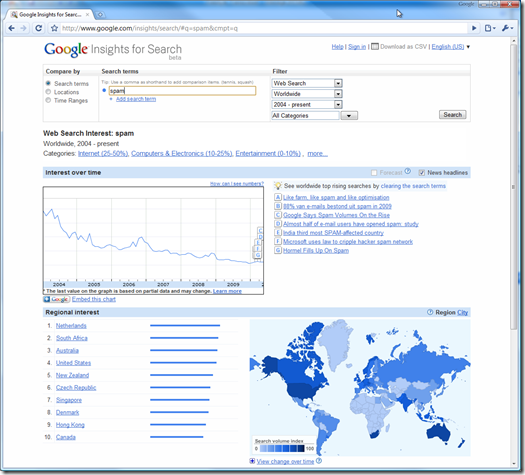Select the Search terms radio button
This screenshot has width=525, height=475.
pos(48,83)
